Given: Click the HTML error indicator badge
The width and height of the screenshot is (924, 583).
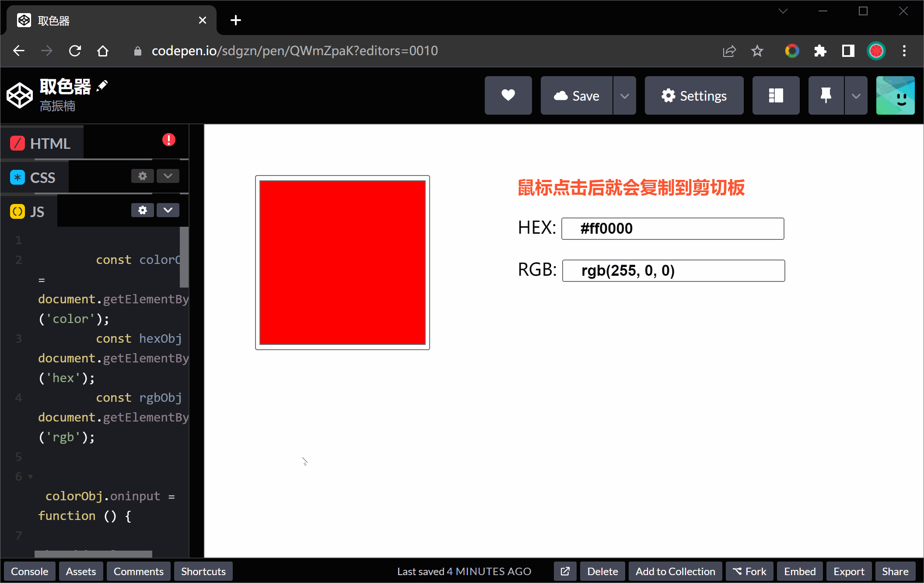Looking at the screenshot, I should 169,140.
